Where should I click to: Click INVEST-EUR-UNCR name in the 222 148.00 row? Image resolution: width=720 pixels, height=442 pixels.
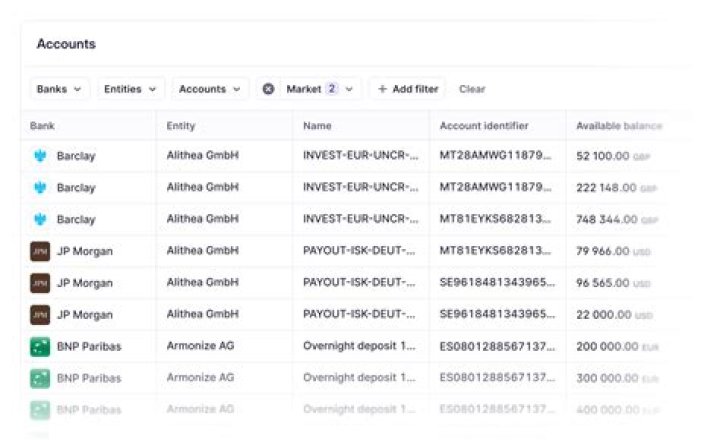click(x=360, y=187)
